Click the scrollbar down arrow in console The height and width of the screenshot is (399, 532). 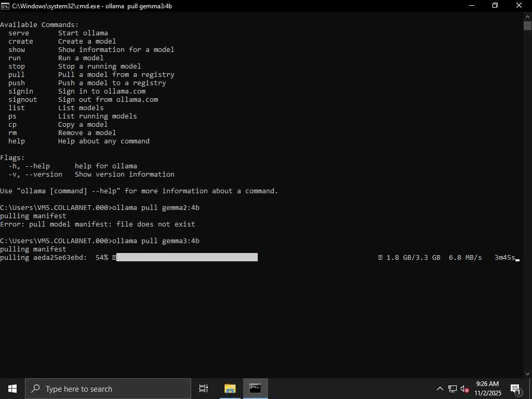pos(527,374)
